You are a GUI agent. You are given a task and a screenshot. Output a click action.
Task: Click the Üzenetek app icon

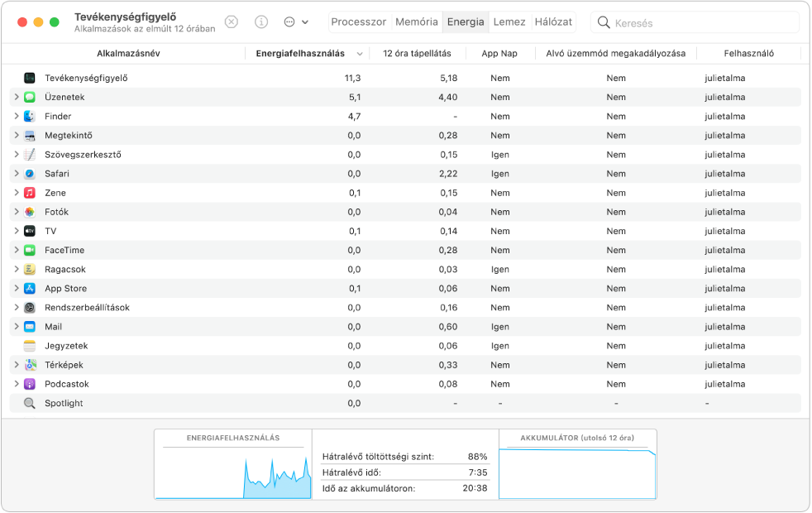point(30,98)
